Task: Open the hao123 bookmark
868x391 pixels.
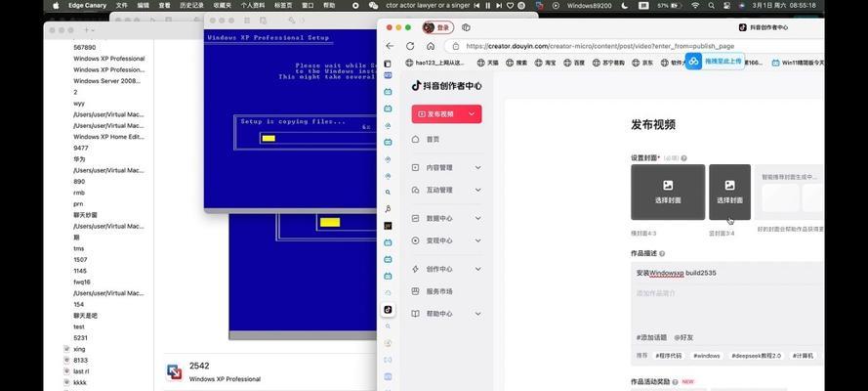Action: point(435,63)
